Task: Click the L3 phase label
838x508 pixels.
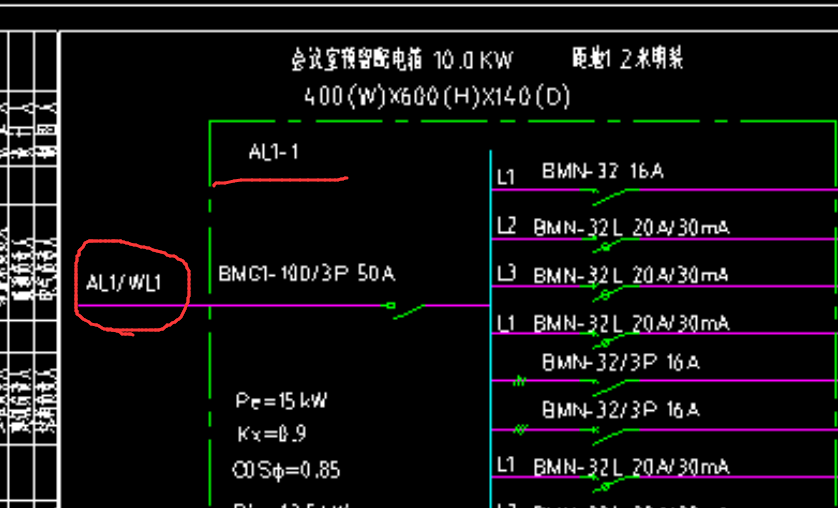Action: [x=507, y=273]
